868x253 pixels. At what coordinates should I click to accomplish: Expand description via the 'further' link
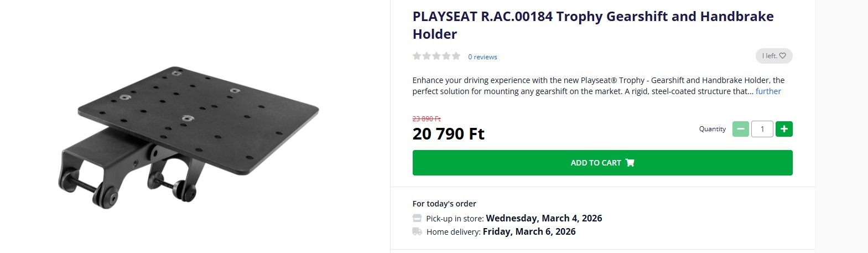click(768, 91)
